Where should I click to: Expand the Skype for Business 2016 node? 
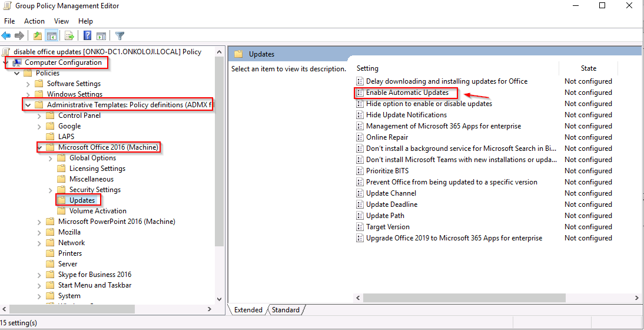pyautogui.click(x=39, y=275)
